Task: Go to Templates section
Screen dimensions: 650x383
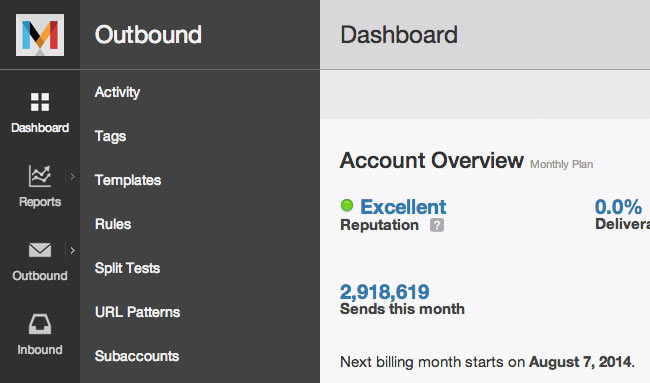Action: click(x=128, y=180)
